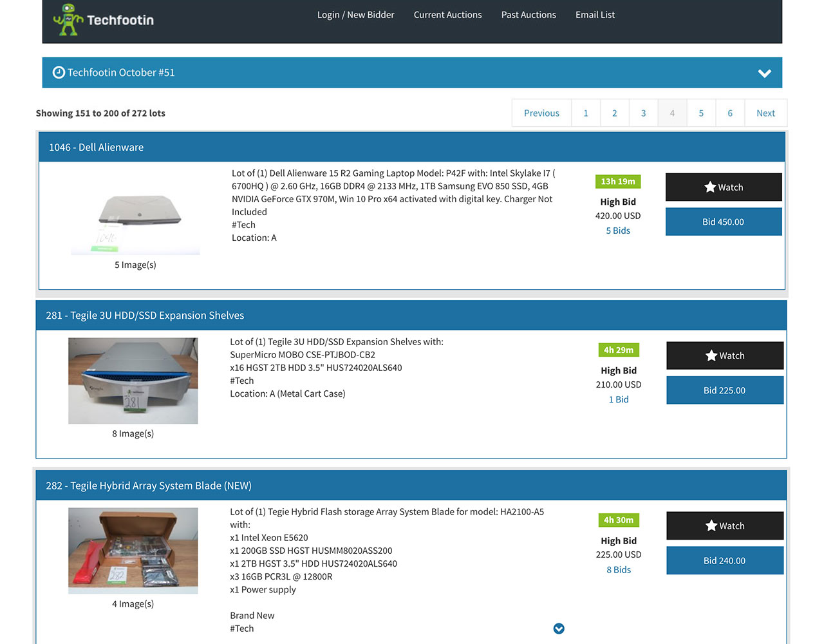Click 'Brand New' text in lot 282
This screenshot has width=824, height=644.
pos(252,616)
